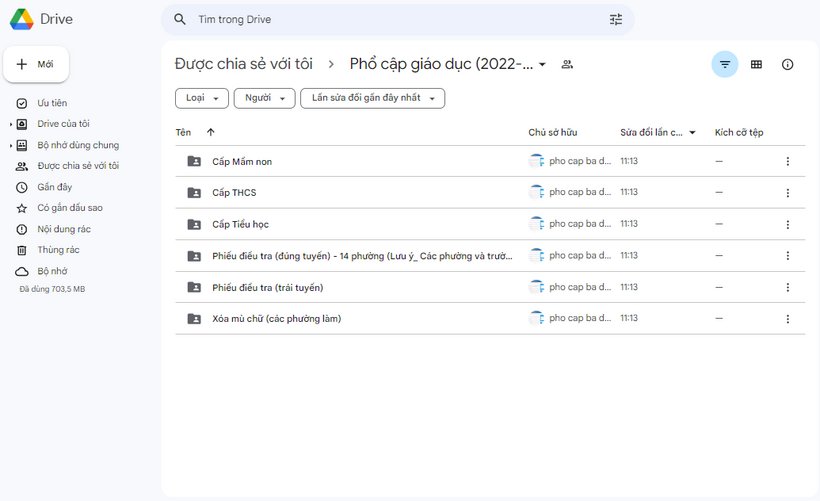Click the Được chia sẻ với tôi breadcrumb
The width and height of the screenshot is (820, 501).
pos(244,64)
